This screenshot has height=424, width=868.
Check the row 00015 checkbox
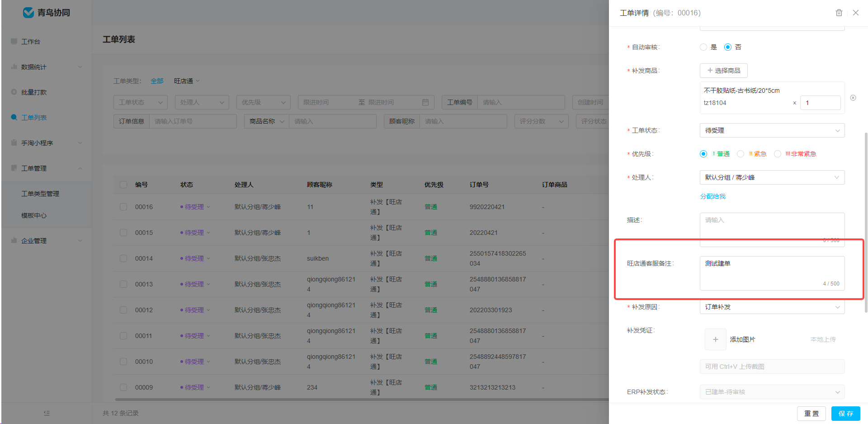coord(123,233)
